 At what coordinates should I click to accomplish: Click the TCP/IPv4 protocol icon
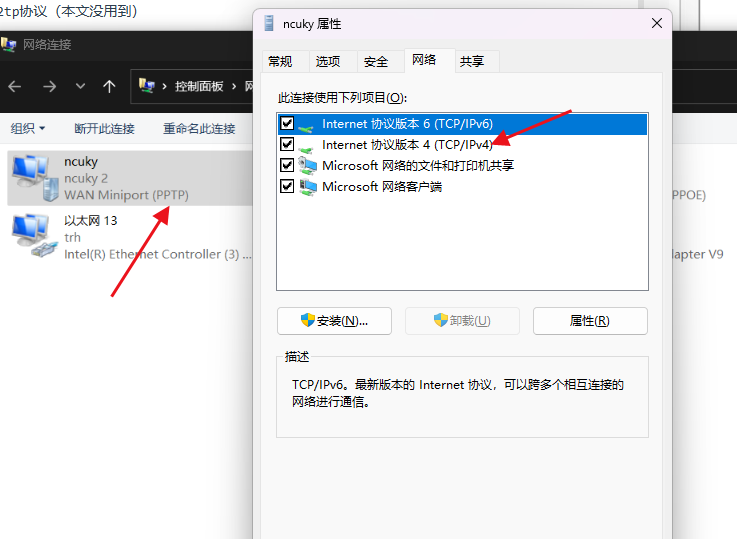coord(307,148)
